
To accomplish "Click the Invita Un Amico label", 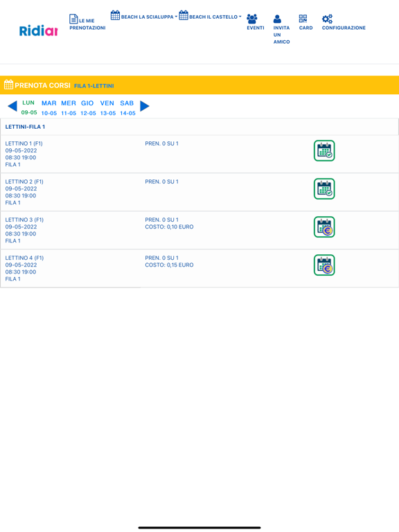I will pyautogui.click(x=282, y=35).
